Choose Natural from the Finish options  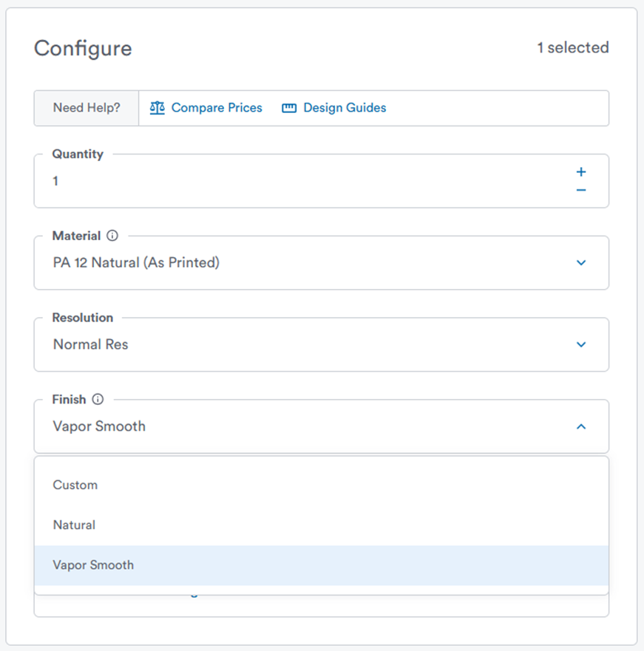[x=74, y=525]
